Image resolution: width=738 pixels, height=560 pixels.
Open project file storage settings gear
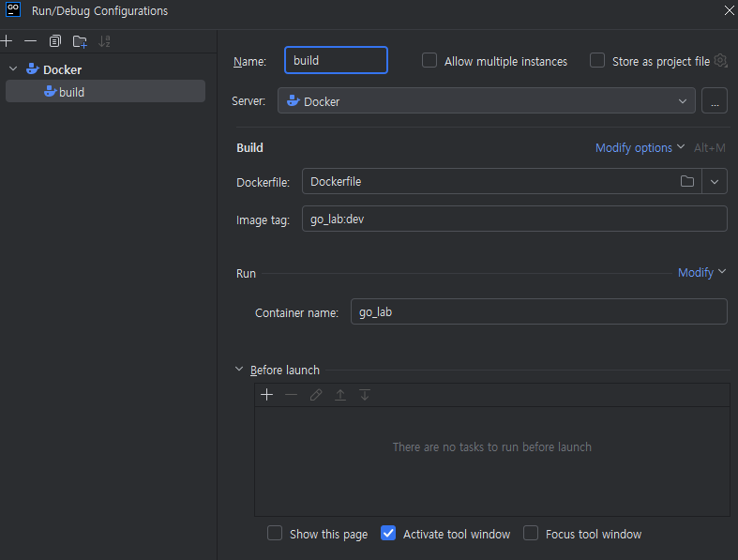tap(720, 61)
